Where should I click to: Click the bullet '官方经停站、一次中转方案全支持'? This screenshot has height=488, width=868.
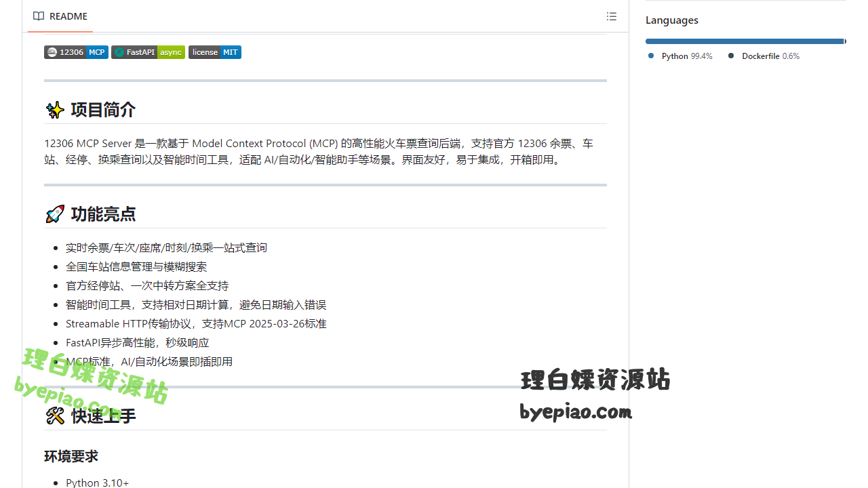[x=147, y=286]
